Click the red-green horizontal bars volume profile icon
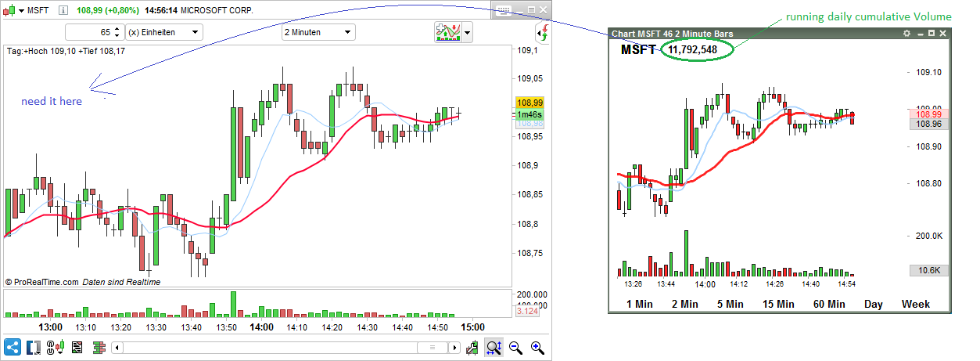 click(99, 348)
